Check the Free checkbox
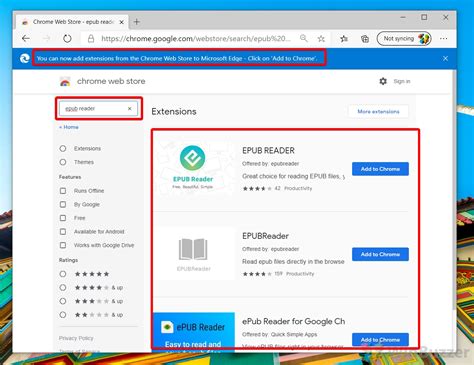 click(x=63, y=218)
